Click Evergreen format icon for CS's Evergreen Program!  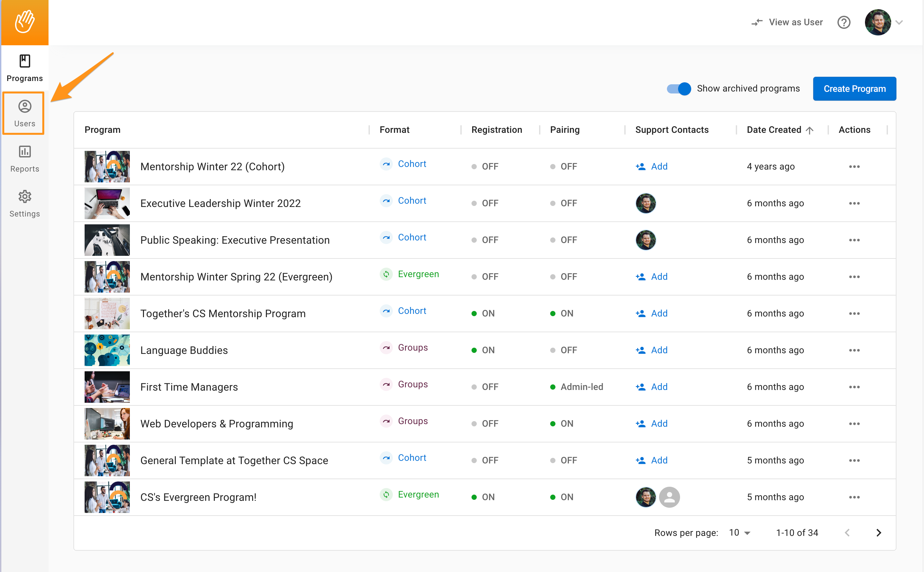pyautogui.click(x=386, y=495)
